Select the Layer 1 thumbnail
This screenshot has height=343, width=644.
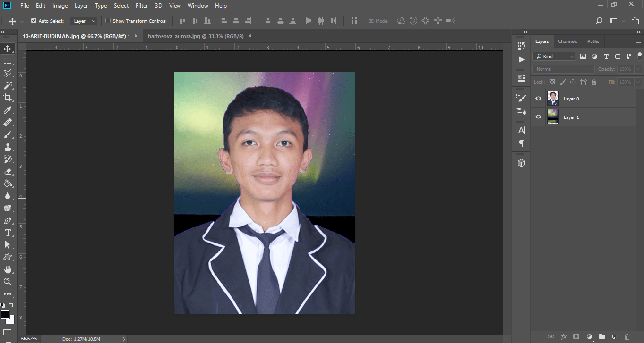[553, 117]
